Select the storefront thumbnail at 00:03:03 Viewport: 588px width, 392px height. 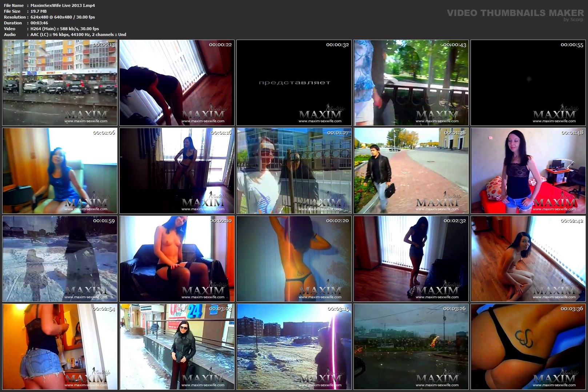(177, 347)
